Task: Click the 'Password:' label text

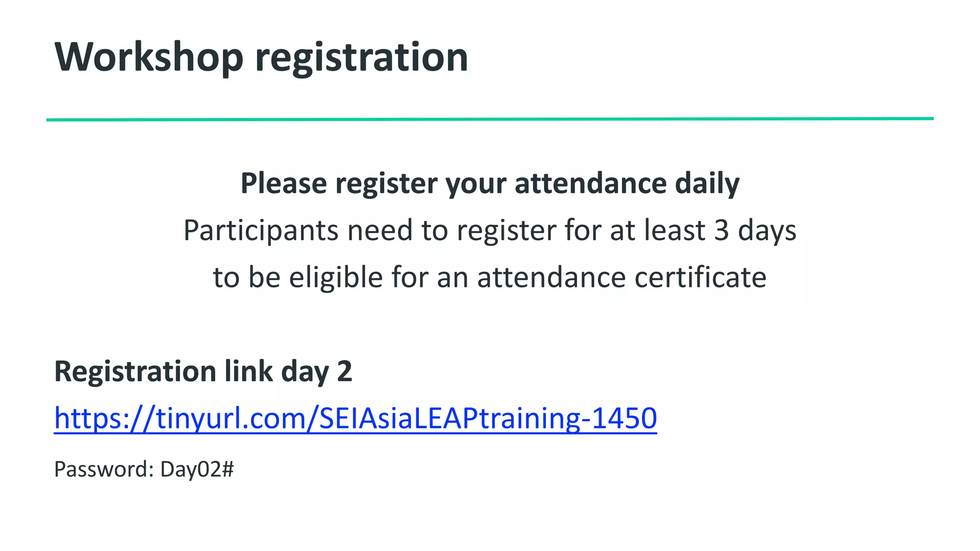Action: pos(104,469)
